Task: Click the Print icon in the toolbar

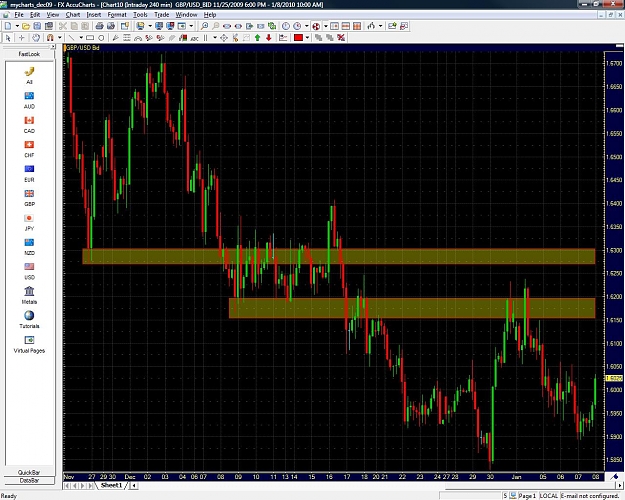Action: [99, 26]
